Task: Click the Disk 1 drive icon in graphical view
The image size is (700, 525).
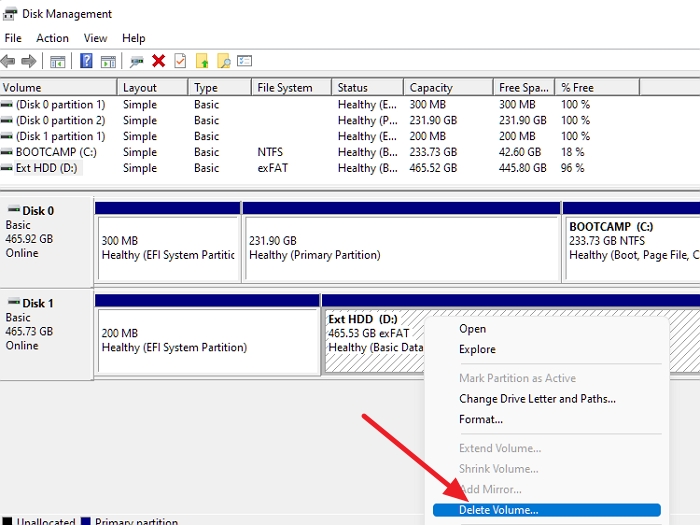Action: (x=14, y=301)
